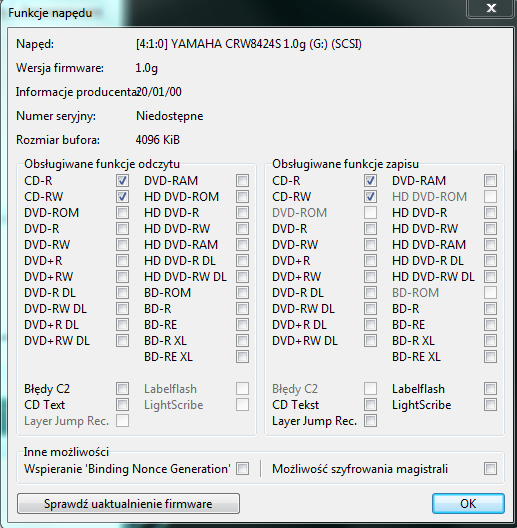Click the drive name 'YAMAHA CRW8424S' text

pos(225,44)
